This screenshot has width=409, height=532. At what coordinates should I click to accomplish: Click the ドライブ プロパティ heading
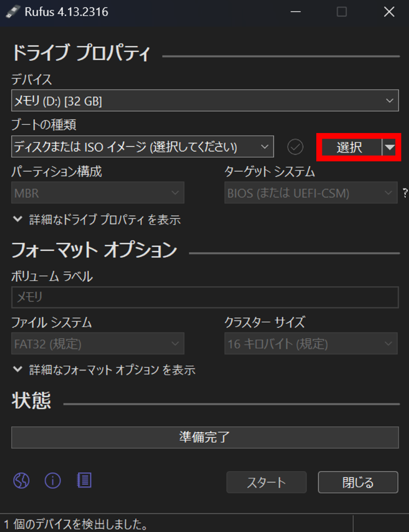point(81,52)
